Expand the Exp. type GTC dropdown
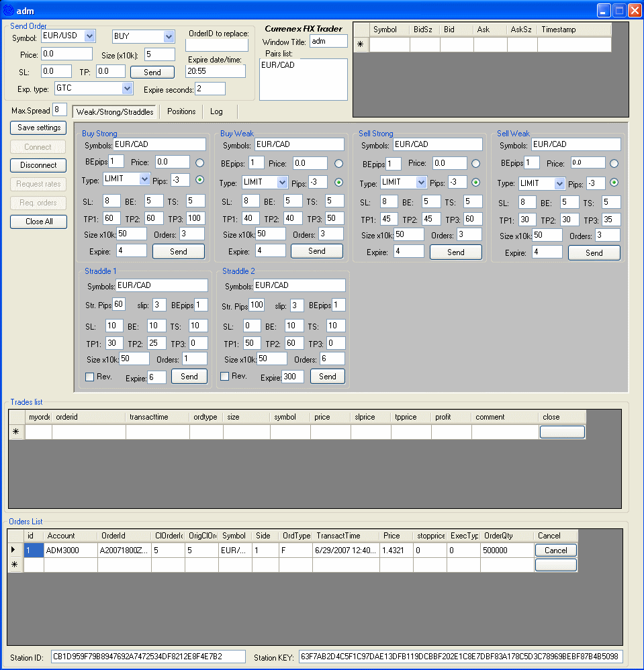644x670 pixels. point(128,88)
